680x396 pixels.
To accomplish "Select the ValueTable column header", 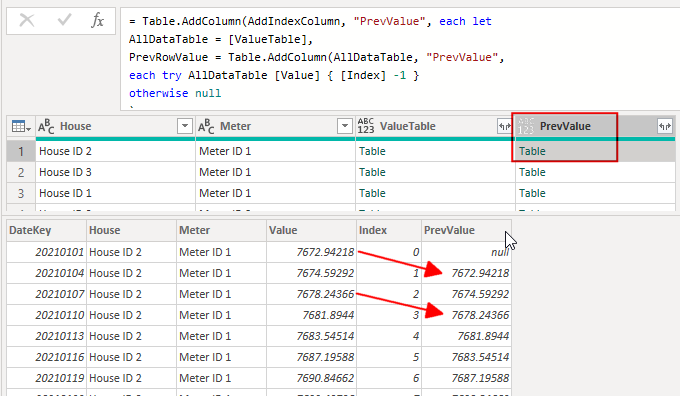I will coord(435,127).
